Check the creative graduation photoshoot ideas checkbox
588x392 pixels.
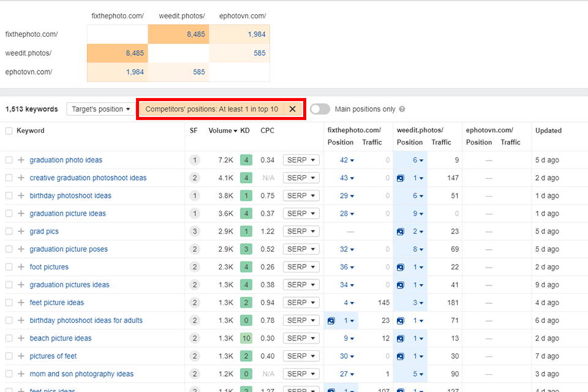(9, 178)
